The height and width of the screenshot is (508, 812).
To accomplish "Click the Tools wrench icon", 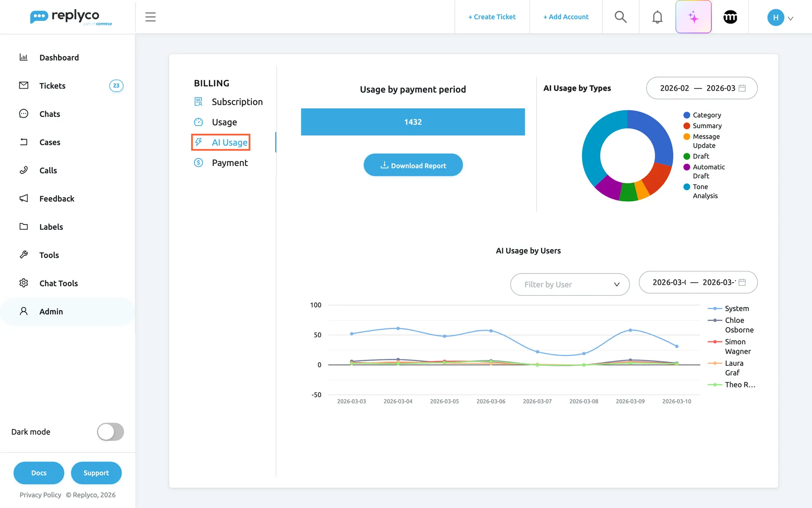I will (x=24, y=255).
